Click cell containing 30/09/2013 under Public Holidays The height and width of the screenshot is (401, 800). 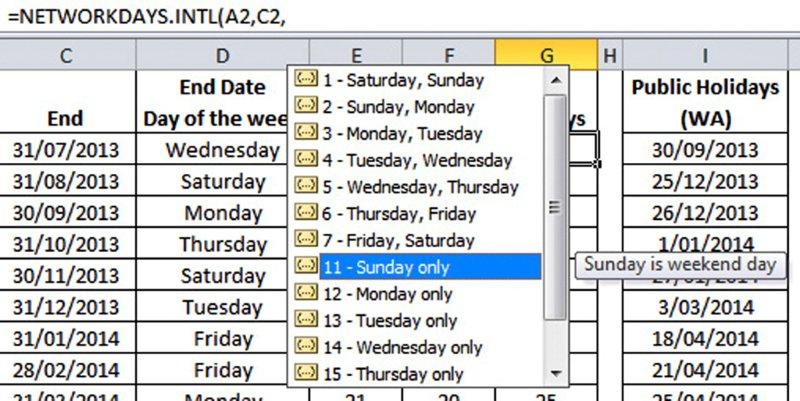coord(705,150)
